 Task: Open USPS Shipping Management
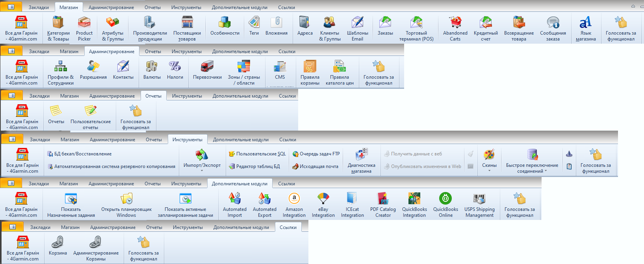coord(479,205)
